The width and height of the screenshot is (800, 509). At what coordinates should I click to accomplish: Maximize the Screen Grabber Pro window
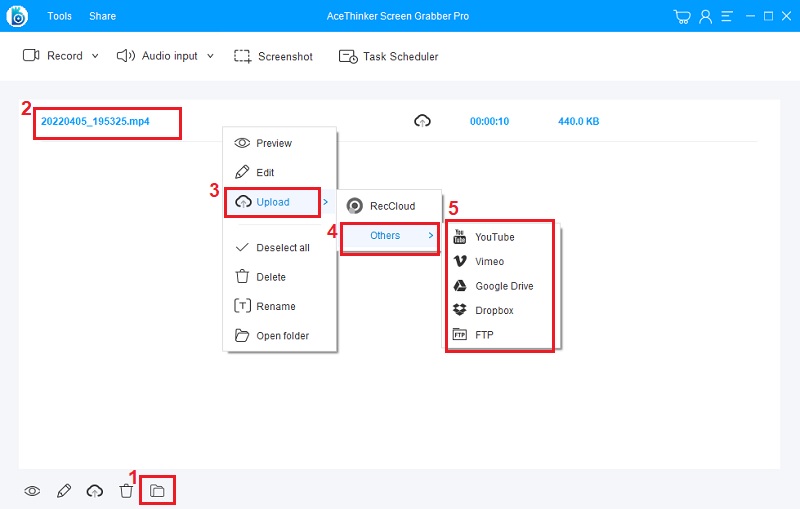(768, 16)
